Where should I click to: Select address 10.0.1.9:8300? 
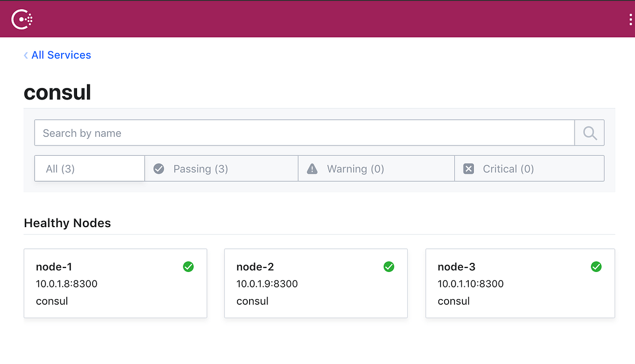(x=267, y=284)
